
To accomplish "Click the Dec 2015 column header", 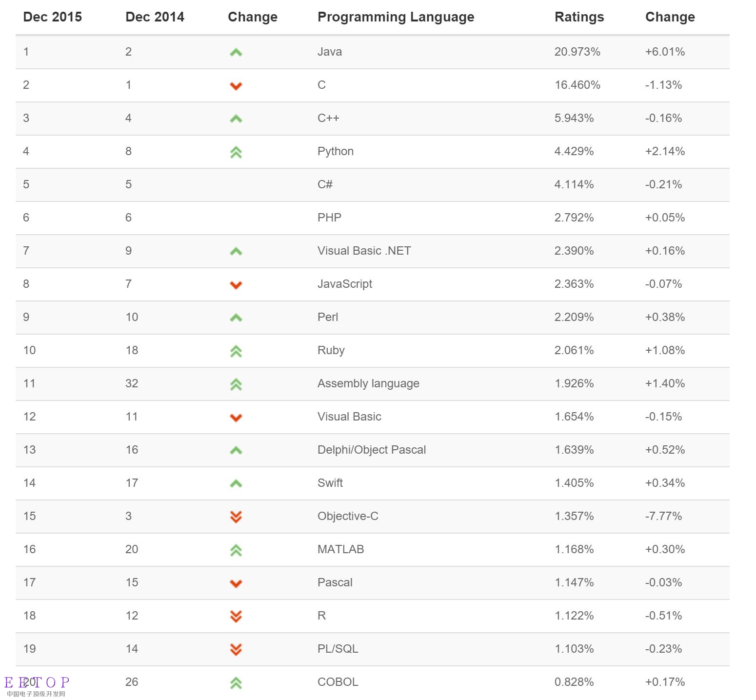I will coord(53,17).
